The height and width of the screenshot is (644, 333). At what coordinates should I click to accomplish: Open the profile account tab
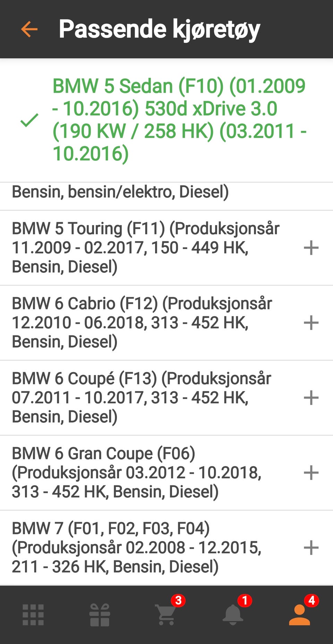[x=299, y=615]
